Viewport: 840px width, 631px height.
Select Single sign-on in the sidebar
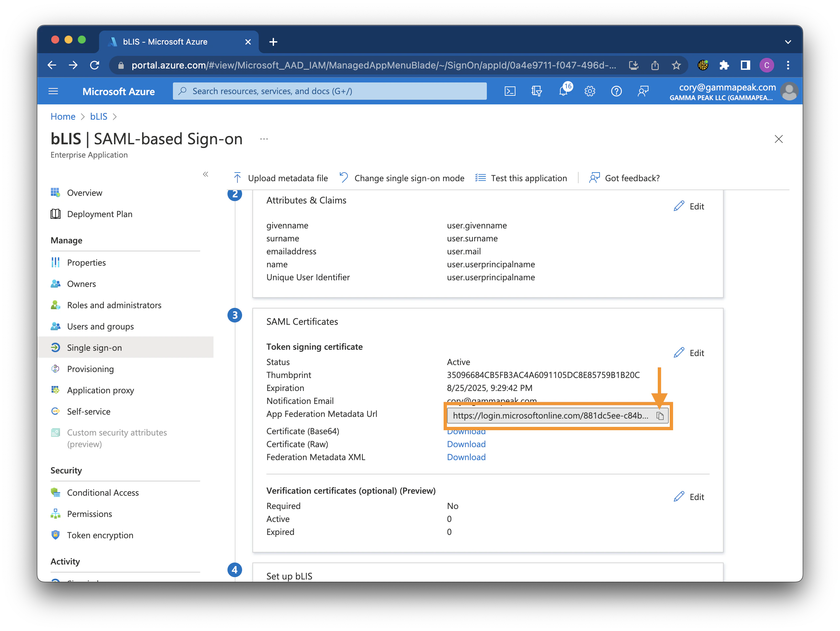coord(94,347)
